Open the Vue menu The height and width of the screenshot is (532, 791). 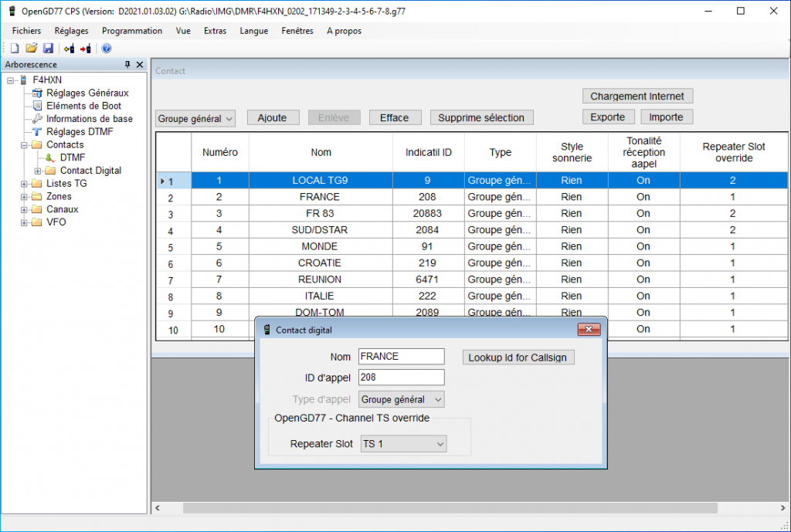183,31
